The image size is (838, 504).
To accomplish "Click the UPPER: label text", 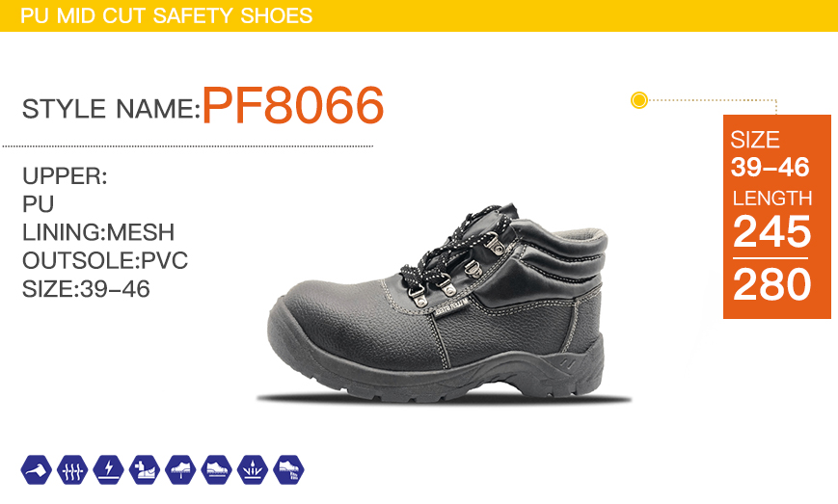I will click(x=65, y=176).
